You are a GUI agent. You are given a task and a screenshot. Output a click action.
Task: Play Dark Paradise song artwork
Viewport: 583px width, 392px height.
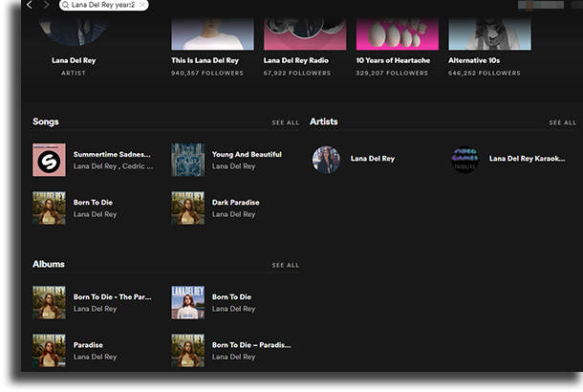tap(187, 207)
